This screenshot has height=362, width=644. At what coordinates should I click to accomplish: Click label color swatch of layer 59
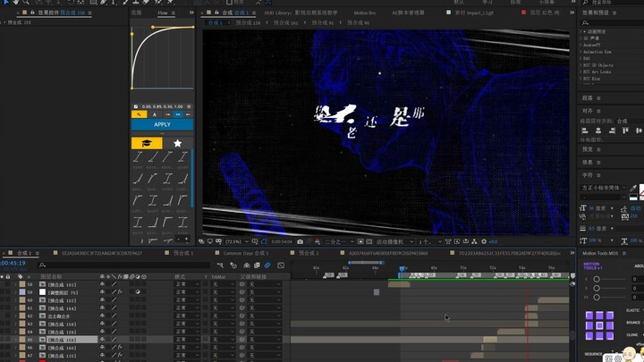(x=22, y=292)
